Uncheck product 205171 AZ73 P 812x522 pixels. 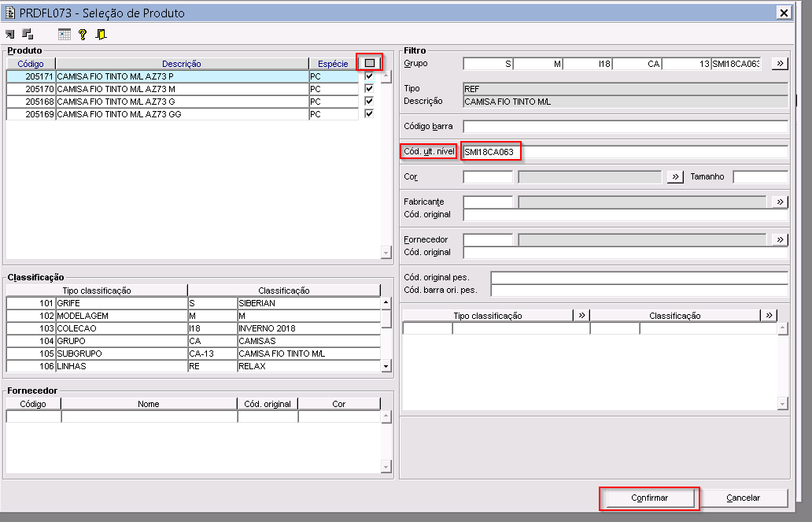tap(369, 76)
